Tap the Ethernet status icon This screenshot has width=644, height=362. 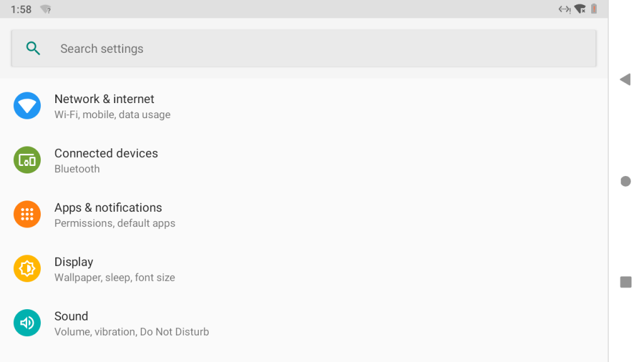pos(564,9)
